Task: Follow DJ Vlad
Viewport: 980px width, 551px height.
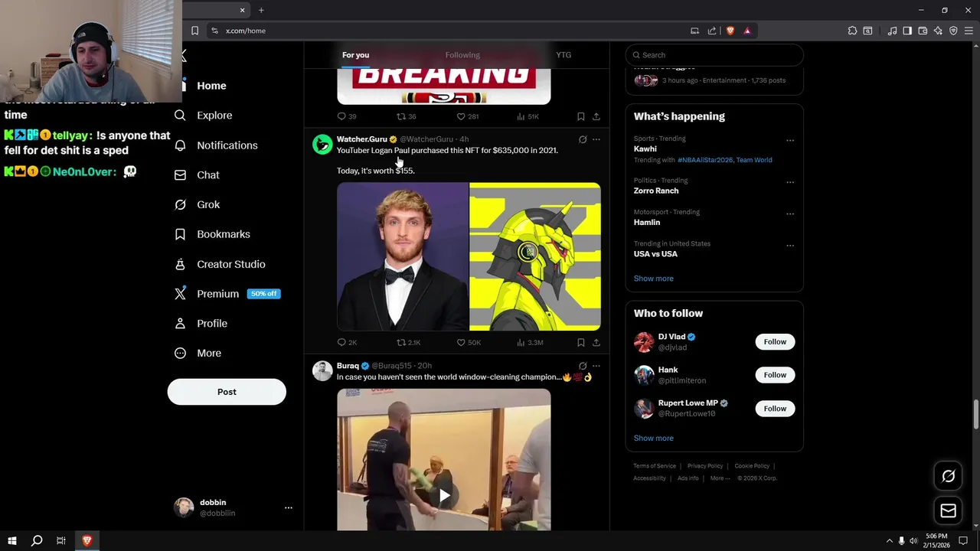Action: pos(775,342)
